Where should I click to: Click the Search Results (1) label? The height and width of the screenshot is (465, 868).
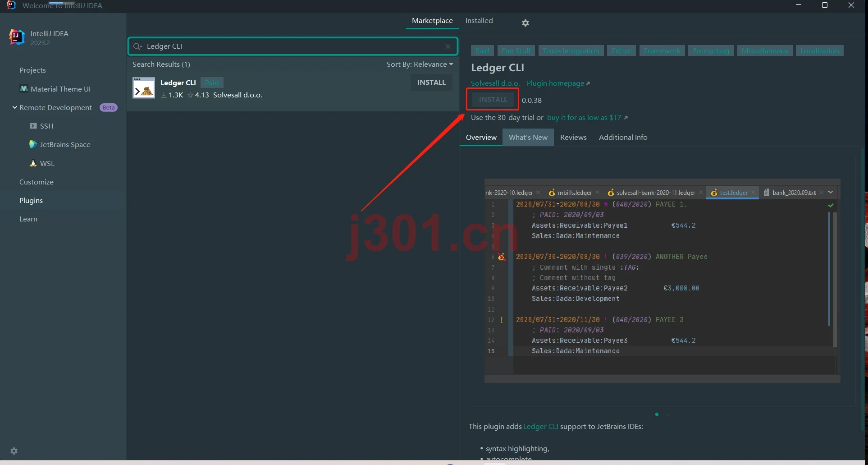point(161,64)
